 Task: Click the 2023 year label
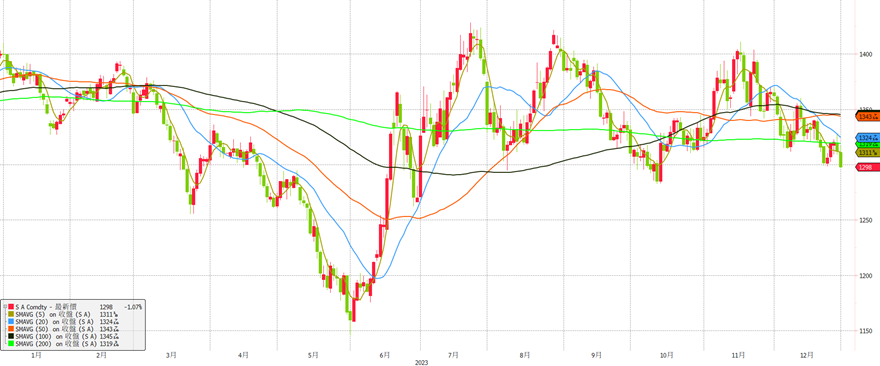tap(420, 363)
